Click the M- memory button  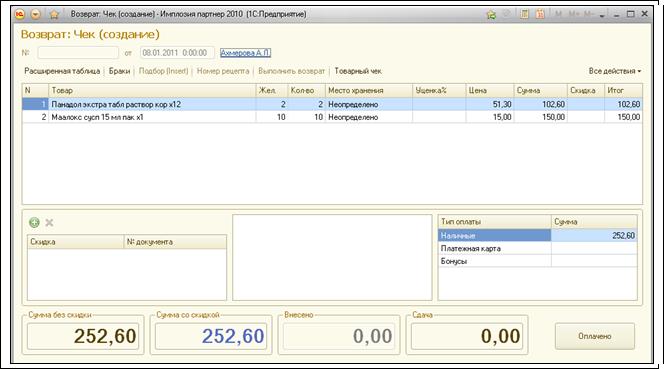(589, 14)
